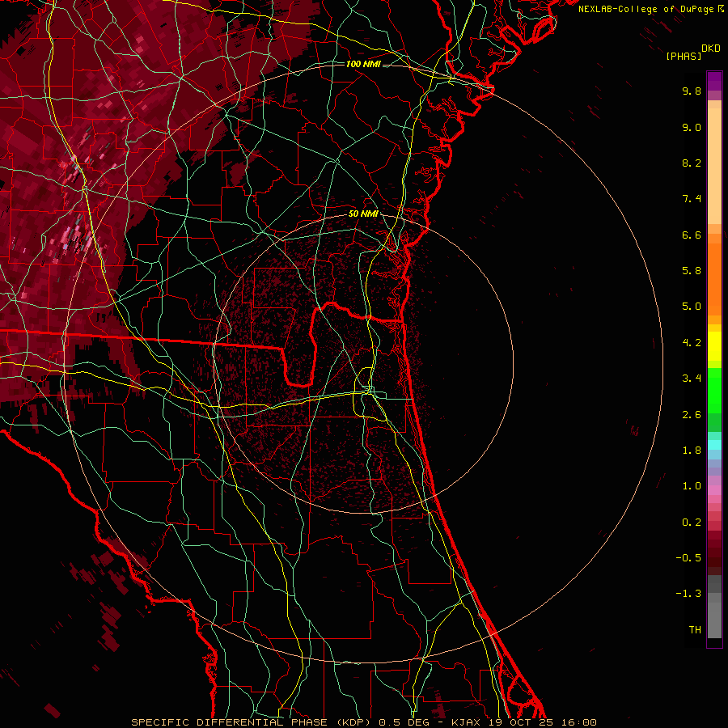The image size is (728, 728).
Task: Click the 2.6 scale value
Action: [692, 415]
